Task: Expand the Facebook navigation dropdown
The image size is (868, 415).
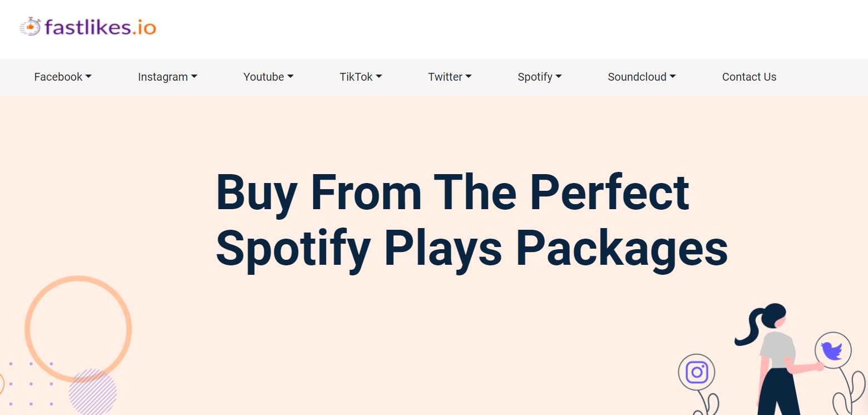Action: coord(62,77)
